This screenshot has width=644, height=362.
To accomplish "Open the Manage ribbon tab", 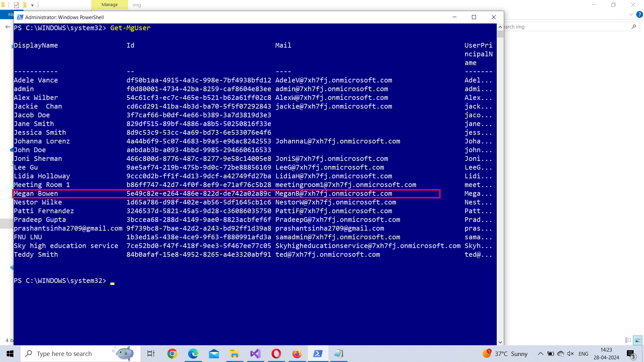I will 109,5.
